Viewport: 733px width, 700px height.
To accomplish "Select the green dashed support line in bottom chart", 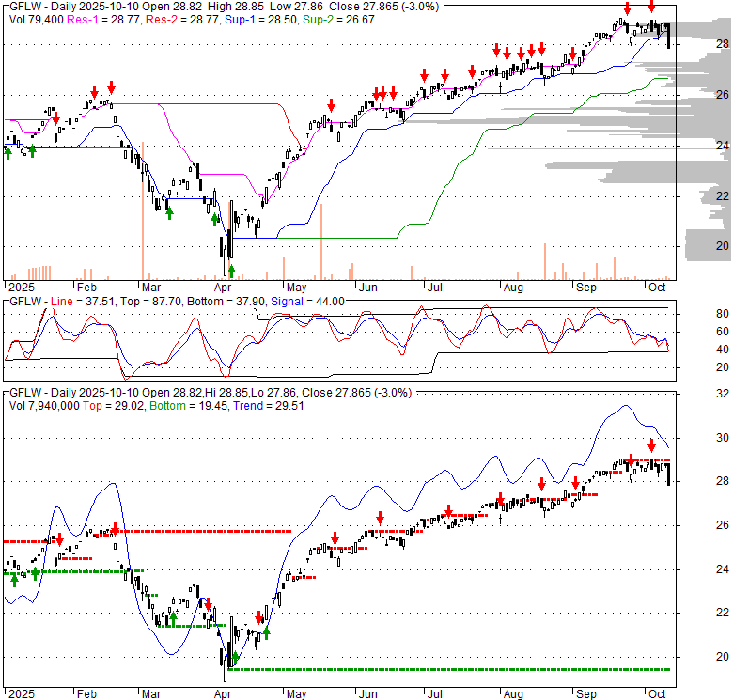I will pos(470,669).
